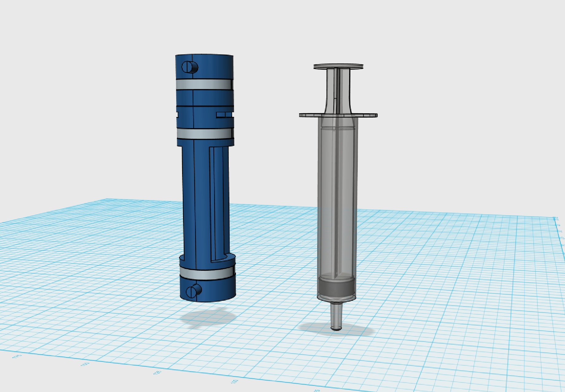Click the grid ruler label 100
The height and width of the screenshot is (392, 565).
[235, 382]
